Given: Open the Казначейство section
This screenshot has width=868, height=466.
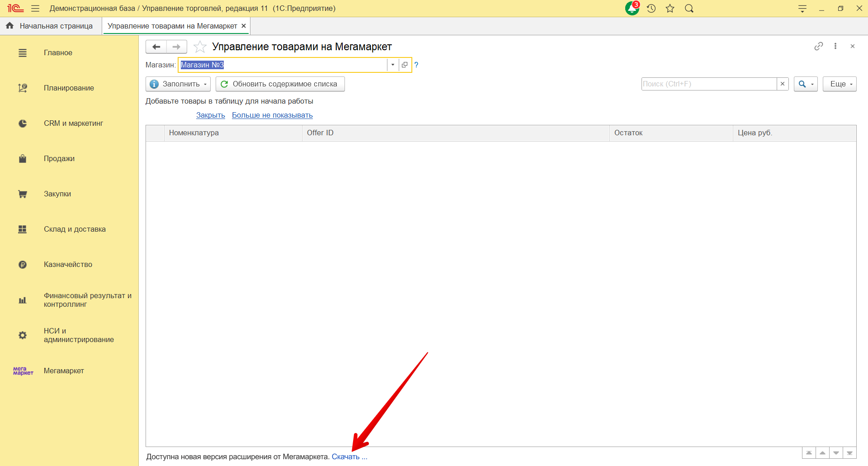Looking at the screenshot, I should (68, 265).
